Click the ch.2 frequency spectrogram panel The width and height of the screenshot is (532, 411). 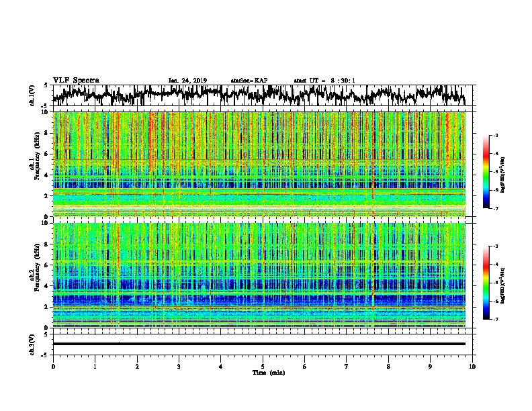click(259, 275)
